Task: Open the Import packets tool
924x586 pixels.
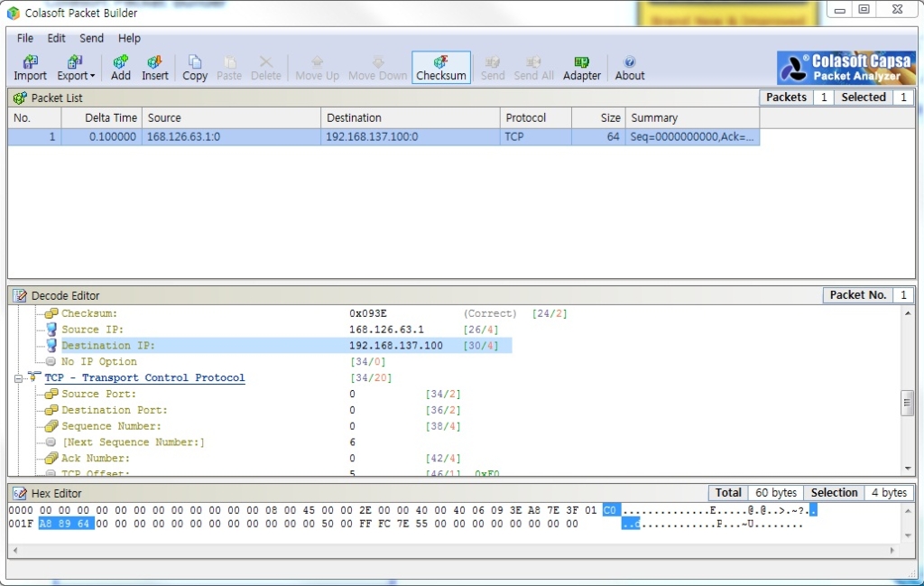Action: tap(30, 68)
